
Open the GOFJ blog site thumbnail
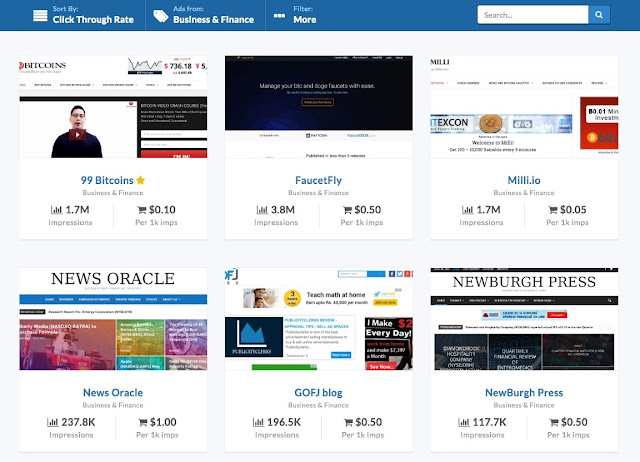tap(318, 319)
